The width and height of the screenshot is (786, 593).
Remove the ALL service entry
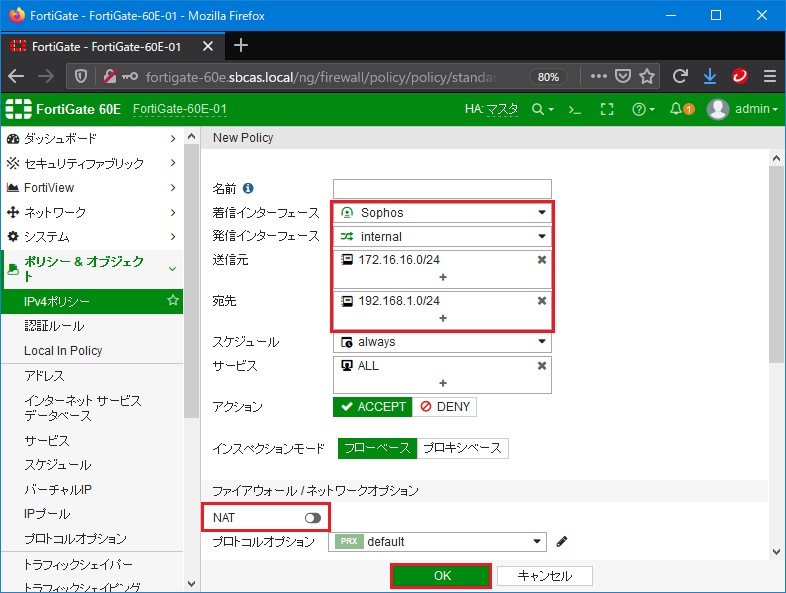tap(541, 366)
